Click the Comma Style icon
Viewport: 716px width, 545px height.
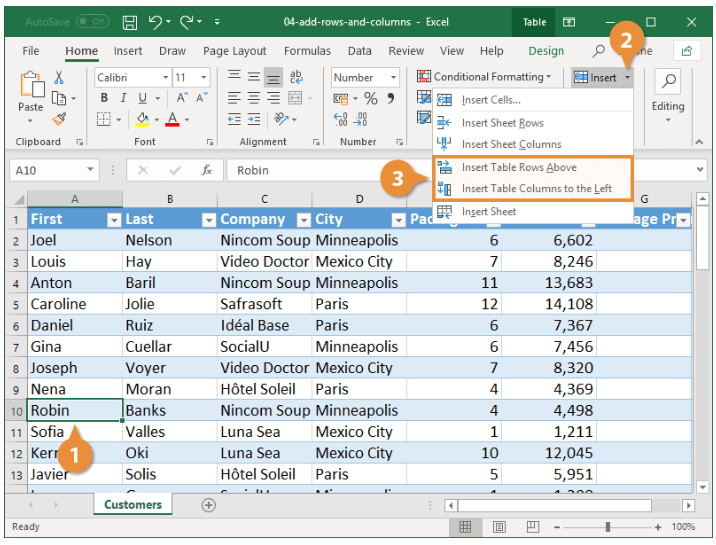(391, 98)
